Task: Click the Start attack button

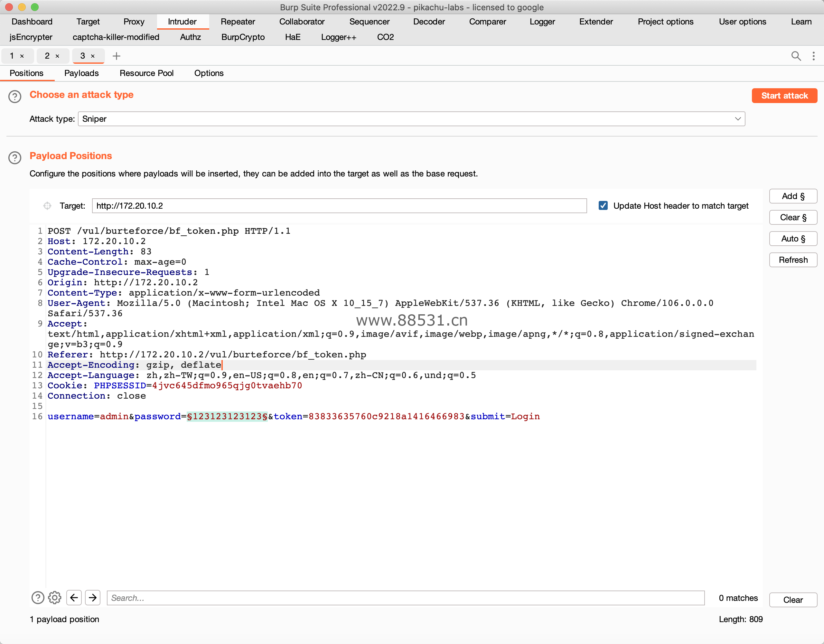Action: [784, 96]
